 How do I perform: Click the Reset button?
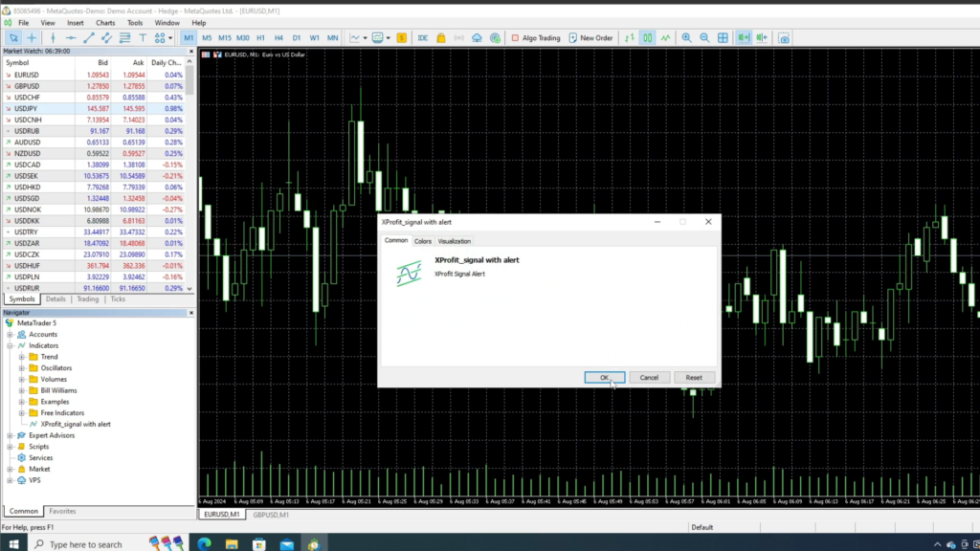pos(693,377)
